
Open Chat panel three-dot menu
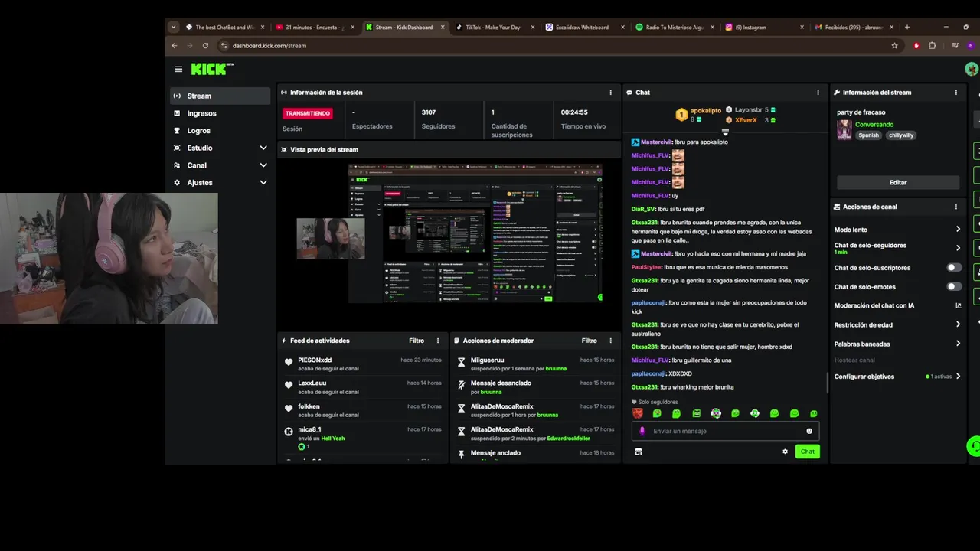pyautogui.click(x=818, y=93)
